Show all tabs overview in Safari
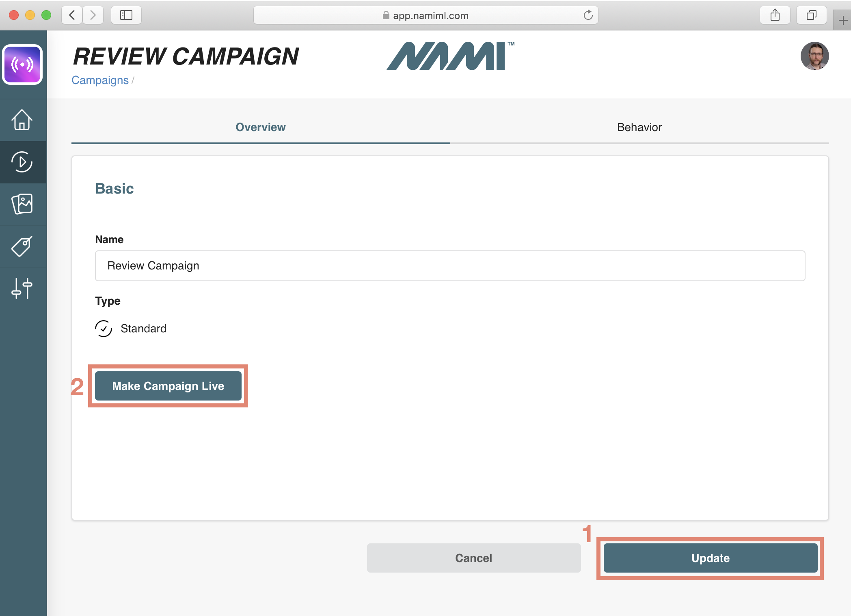This screenshot has height=616, width=851. pos(811,15)
